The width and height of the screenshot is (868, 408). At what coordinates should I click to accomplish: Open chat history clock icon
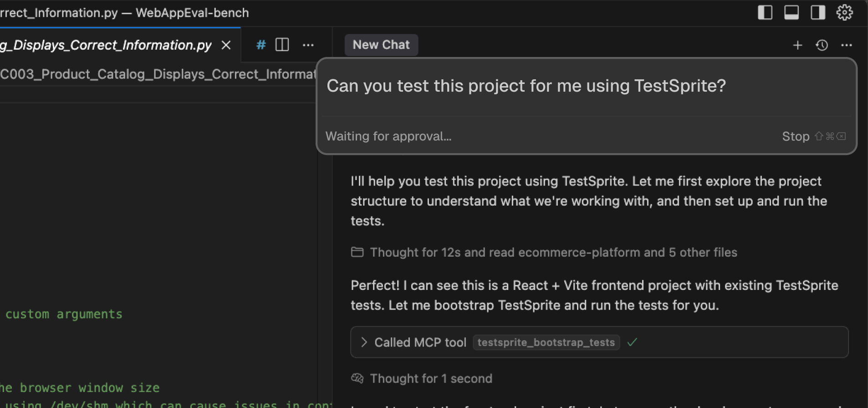click(822, 45)
